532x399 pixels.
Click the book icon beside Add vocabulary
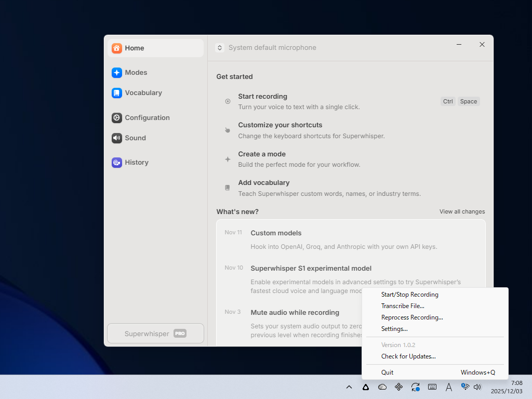228,188
